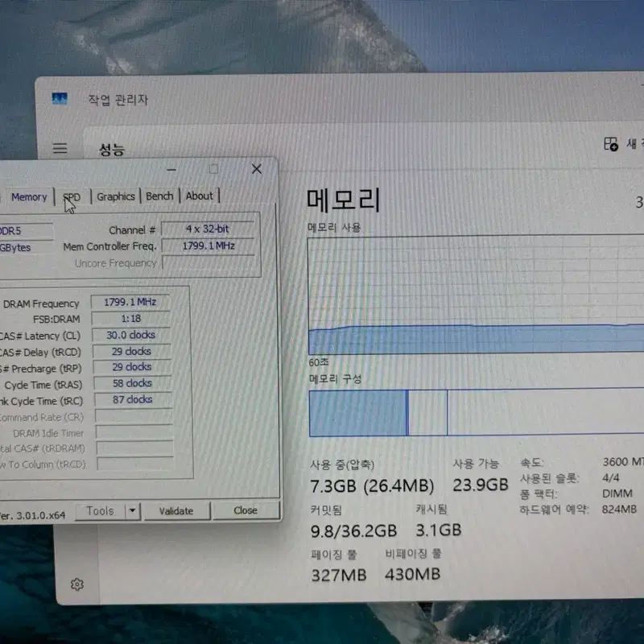Screen dimensions: 644x644
Task: Close the CPU-Z window with X
Action: tap(257, 169)
